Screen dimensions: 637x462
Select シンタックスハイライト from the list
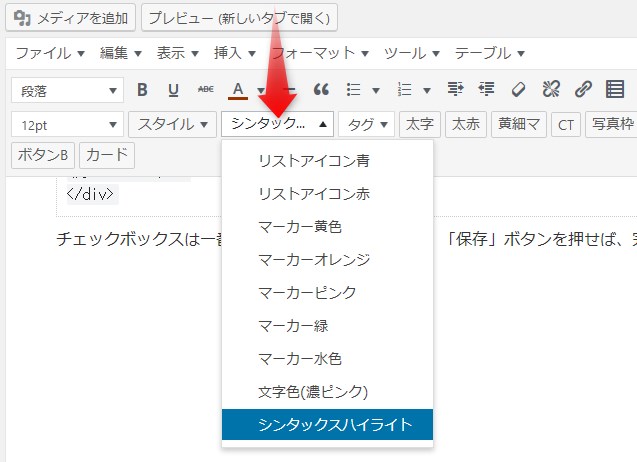coord(327,425)
